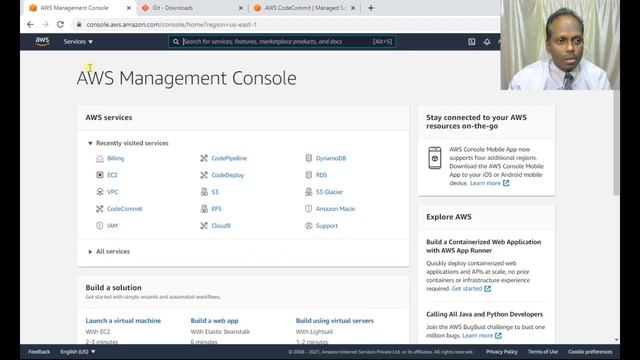Open Launch a virtual machine solution
Screen dimensions: 640x360
pyautogui.click(x=123, y=321)
